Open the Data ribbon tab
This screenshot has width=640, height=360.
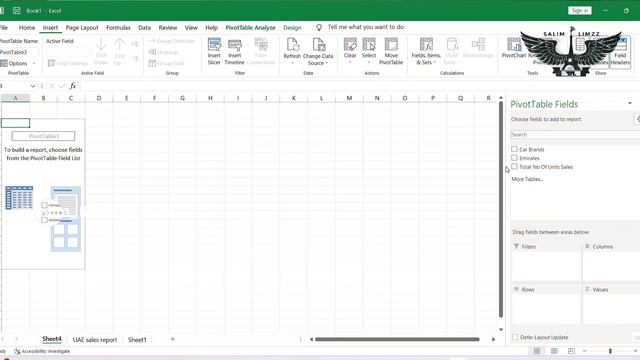pos(144,28)
